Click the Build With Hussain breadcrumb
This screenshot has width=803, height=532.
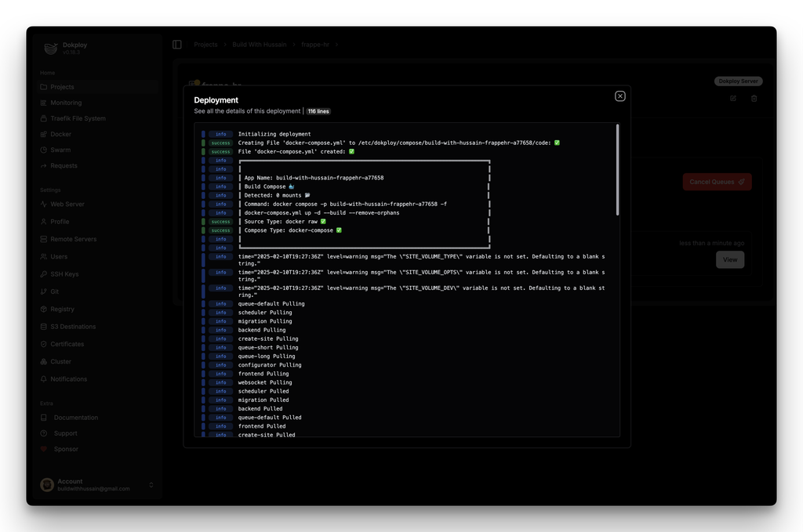click(260, 45)
